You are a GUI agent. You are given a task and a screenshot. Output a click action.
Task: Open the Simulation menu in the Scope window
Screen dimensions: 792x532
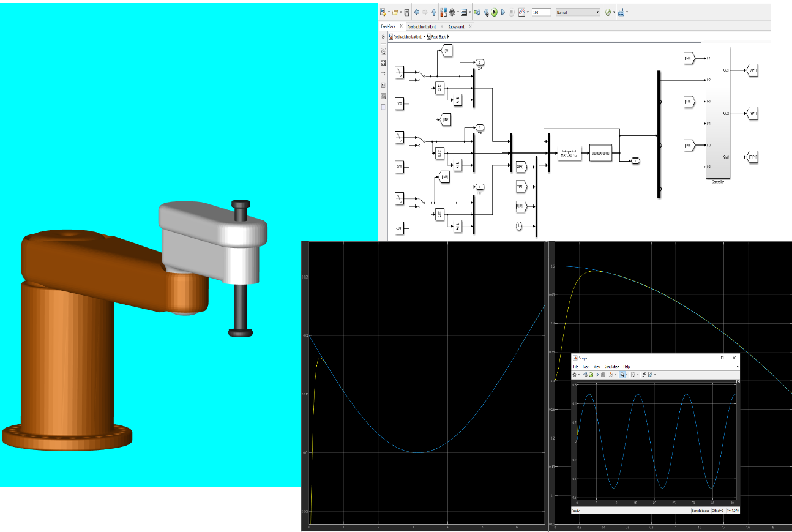point(612,367)
